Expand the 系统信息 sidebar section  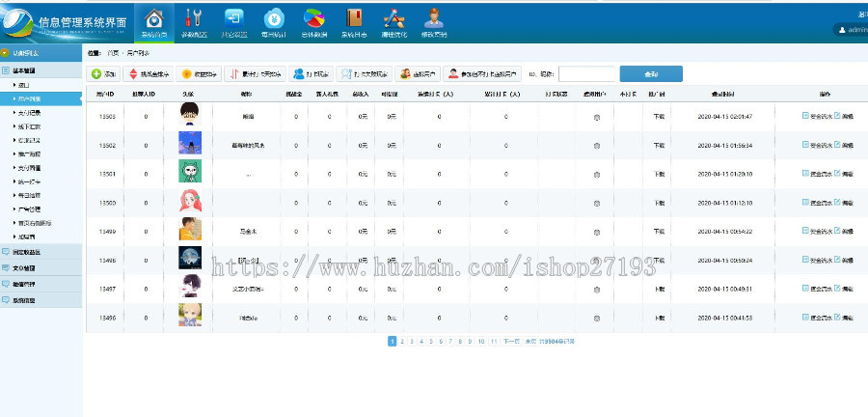pyautogui.click(x=41, y=300)
